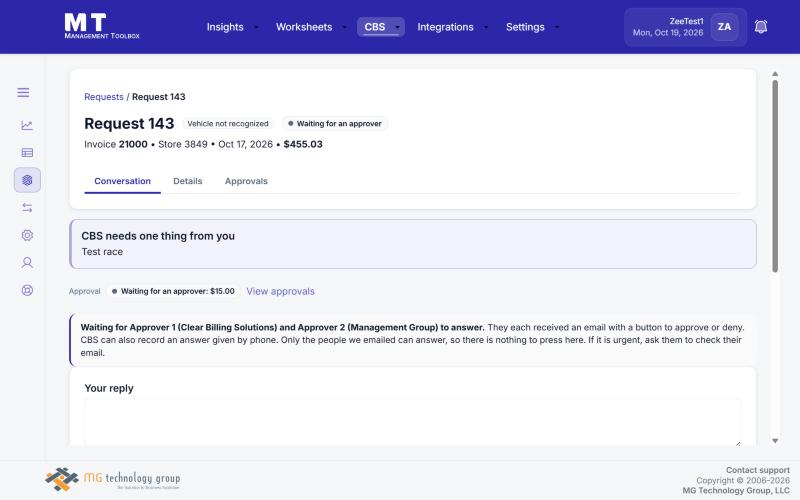Open the line chart insights sidebar icon
Image resolution: width=800 pixels, height=500 pixels.
tap(27, 125)
